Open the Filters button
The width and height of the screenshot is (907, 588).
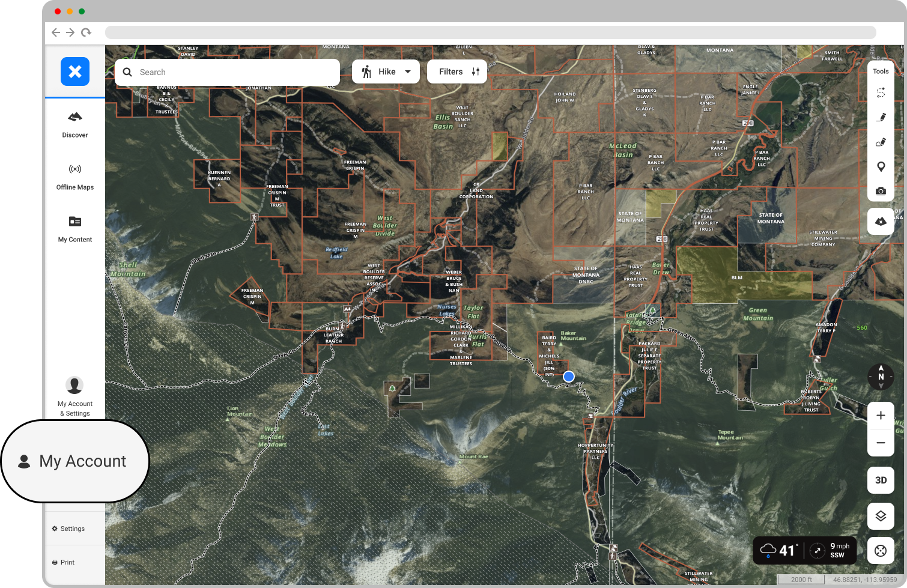[x=457, y=71]
